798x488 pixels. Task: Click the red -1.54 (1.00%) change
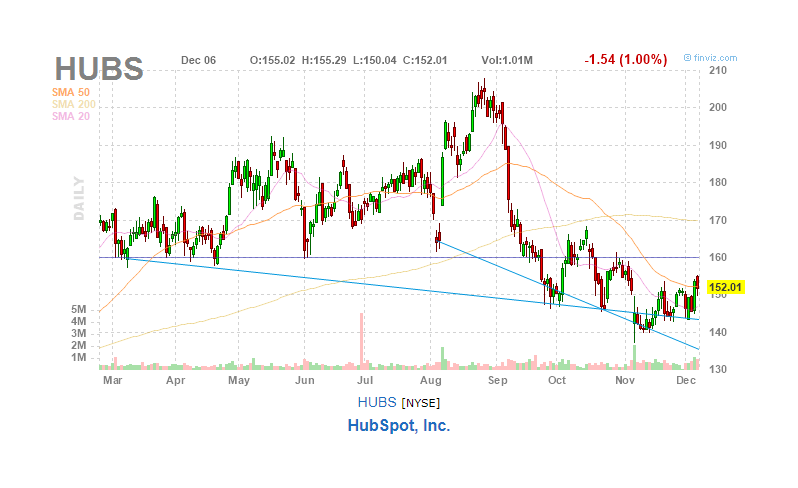pyautogui.click(x=626, y=59)
